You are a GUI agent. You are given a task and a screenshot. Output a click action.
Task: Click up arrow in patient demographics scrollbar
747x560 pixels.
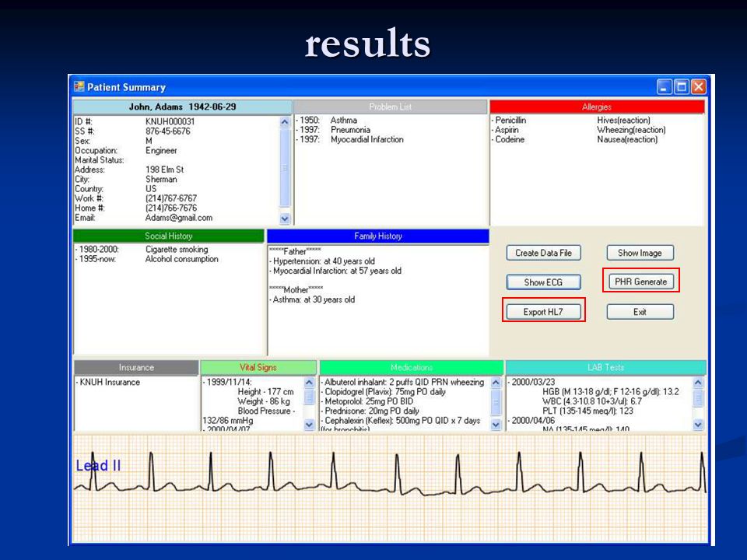point(285,122)
